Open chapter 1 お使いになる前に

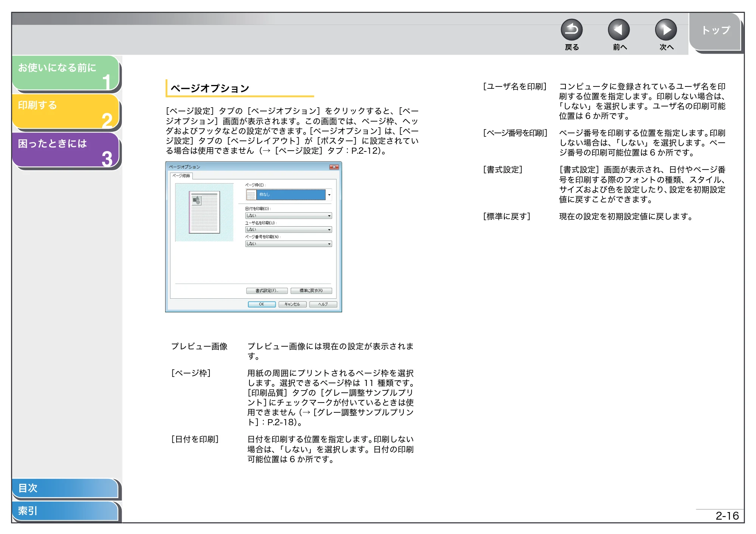[66, 73]
